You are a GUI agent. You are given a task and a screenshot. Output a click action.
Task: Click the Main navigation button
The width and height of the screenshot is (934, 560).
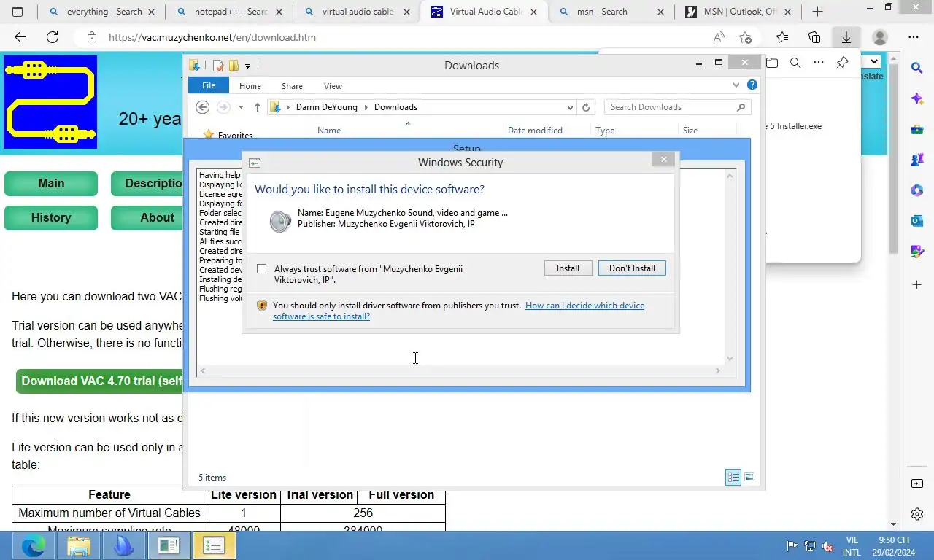(51, 184)
